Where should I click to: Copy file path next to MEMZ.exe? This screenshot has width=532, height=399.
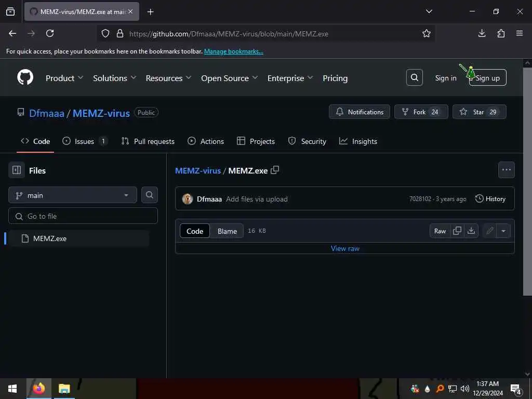pos(275,170)
